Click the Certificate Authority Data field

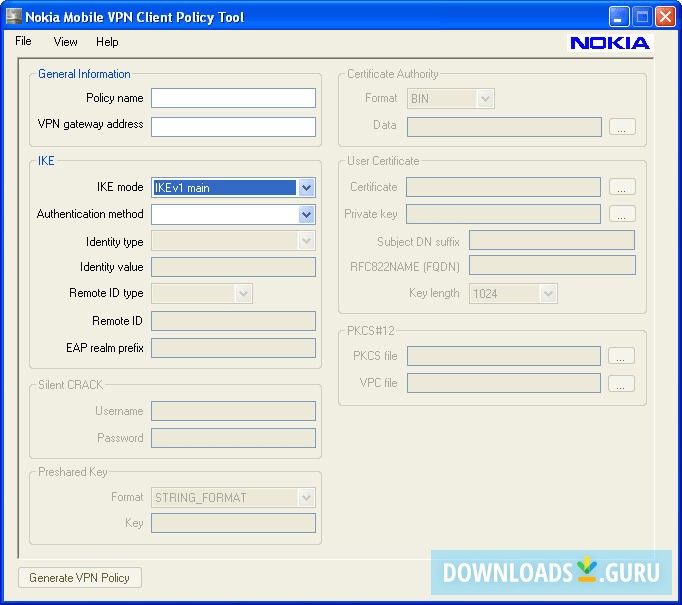(504, 127)
